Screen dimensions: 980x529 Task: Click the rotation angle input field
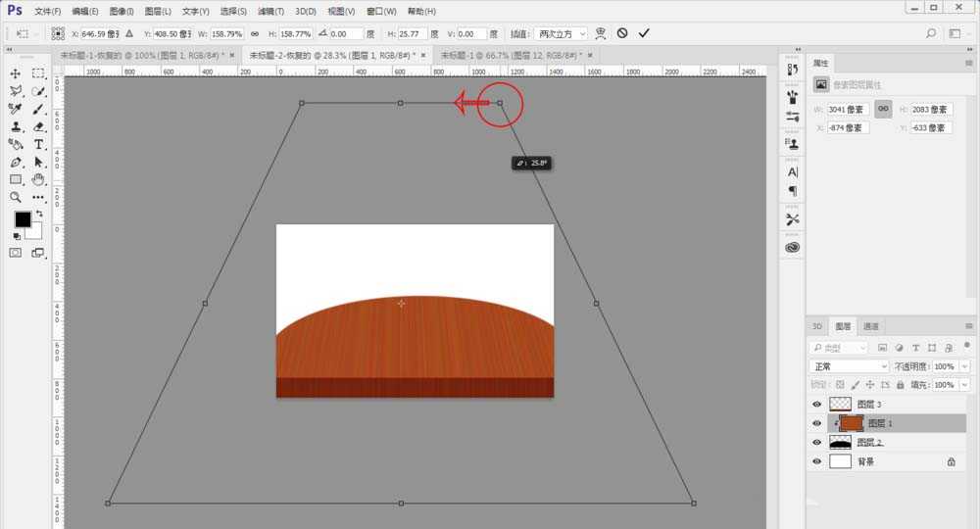pyautogui.click(x=346, y=33)
